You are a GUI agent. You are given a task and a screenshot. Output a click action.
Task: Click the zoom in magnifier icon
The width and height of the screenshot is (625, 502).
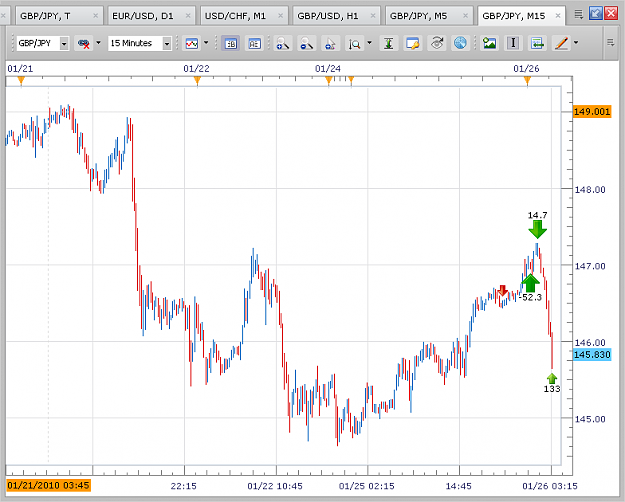pos(283,43)
